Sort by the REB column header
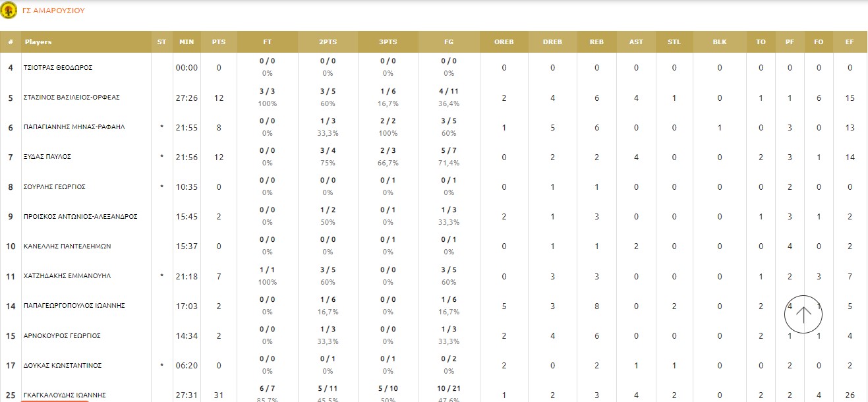 coord(596,42)
